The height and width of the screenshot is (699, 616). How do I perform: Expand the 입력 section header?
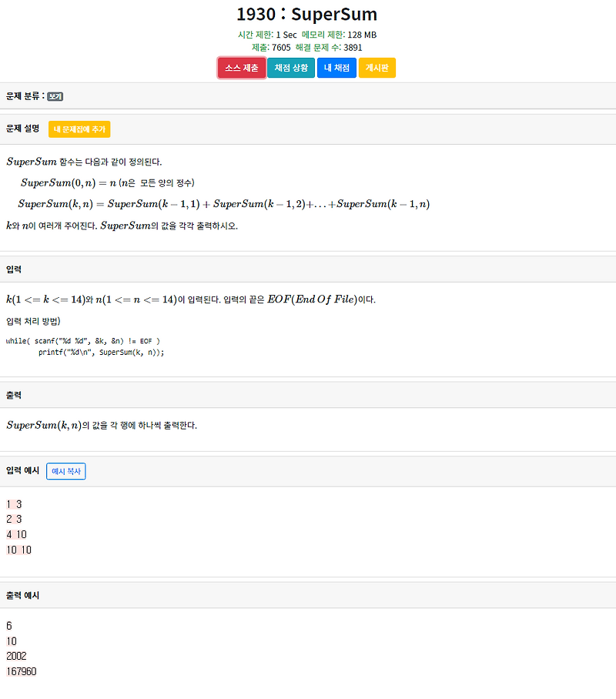pyautogui.click(x=15, y=268)
